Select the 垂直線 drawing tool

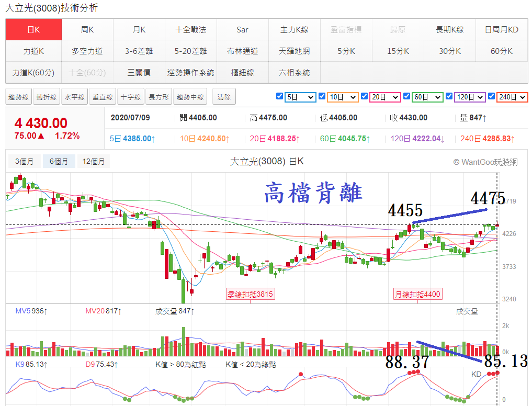(103, 97)
